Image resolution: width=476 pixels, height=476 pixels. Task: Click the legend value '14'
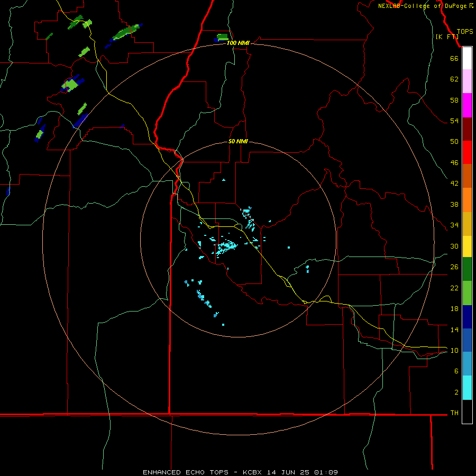[x=454, y=329]
